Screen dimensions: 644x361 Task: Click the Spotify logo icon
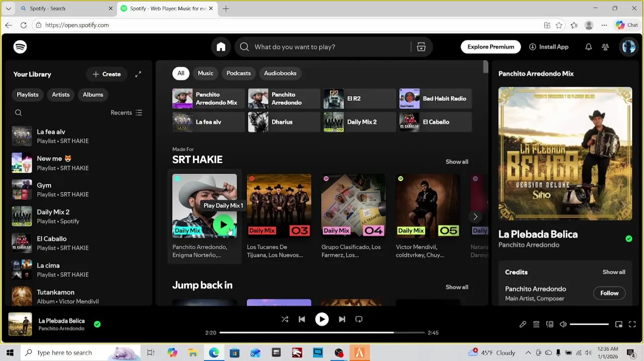tap(20, 47)
